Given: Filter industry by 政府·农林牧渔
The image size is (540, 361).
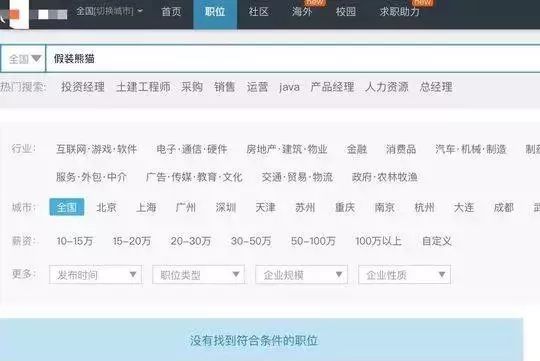Looking at the screenshot, I should pos(385,177).
